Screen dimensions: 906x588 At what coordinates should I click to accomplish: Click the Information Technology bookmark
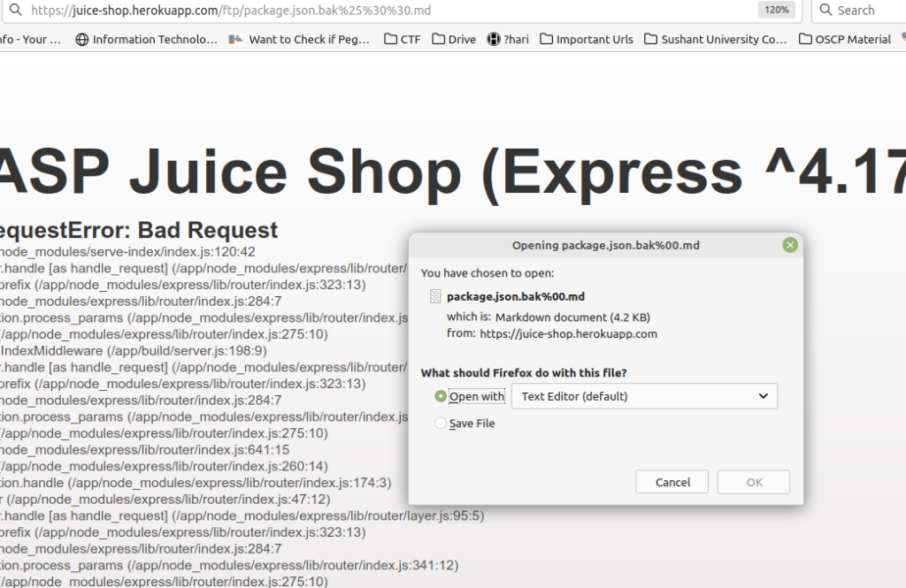[146, 39]
